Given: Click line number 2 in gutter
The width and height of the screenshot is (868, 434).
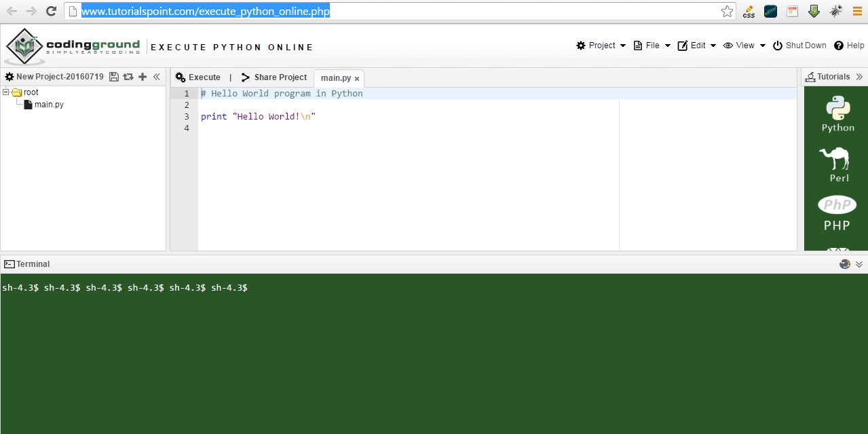Looking at the screenshot, I should [187, 105].
